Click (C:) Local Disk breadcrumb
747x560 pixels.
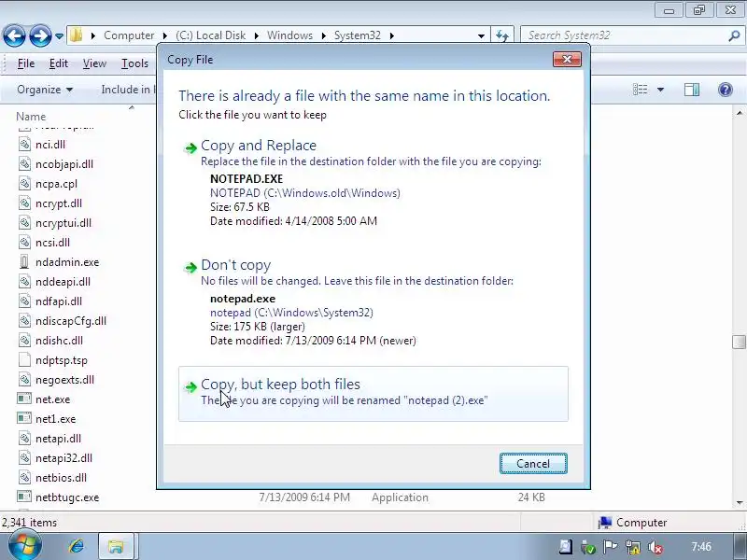pyautogui.click(x=211, y=35)
